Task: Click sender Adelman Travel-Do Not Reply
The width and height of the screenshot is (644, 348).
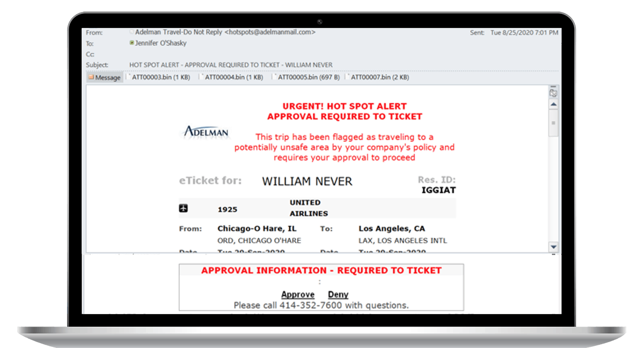Action: coord(225,32)
